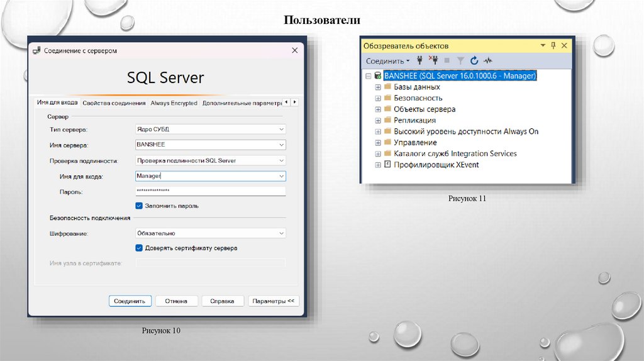The width and height of the screenshot is (644, 361).
Task: Open the Имя сервера combo box arrow
Action: (281, 145)
